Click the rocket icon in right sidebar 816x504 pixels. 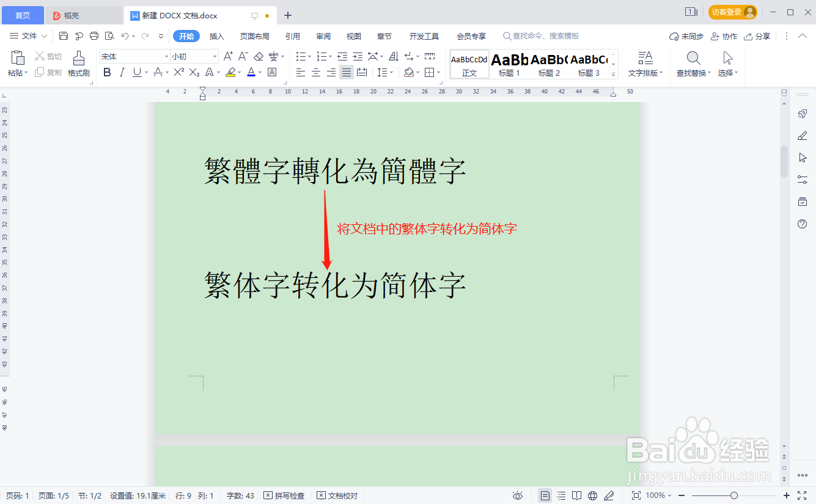(803, 114)
